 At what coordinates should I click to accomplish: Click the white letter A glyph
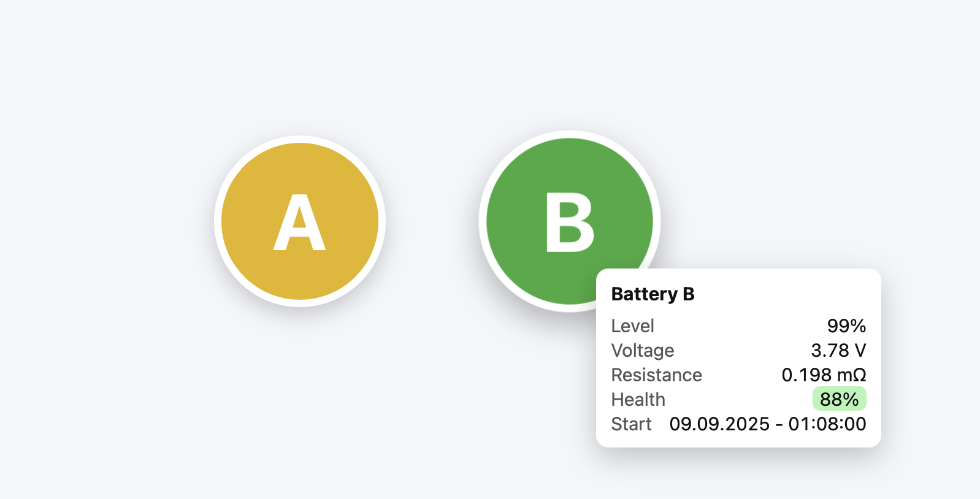click(x=299, y=223)
